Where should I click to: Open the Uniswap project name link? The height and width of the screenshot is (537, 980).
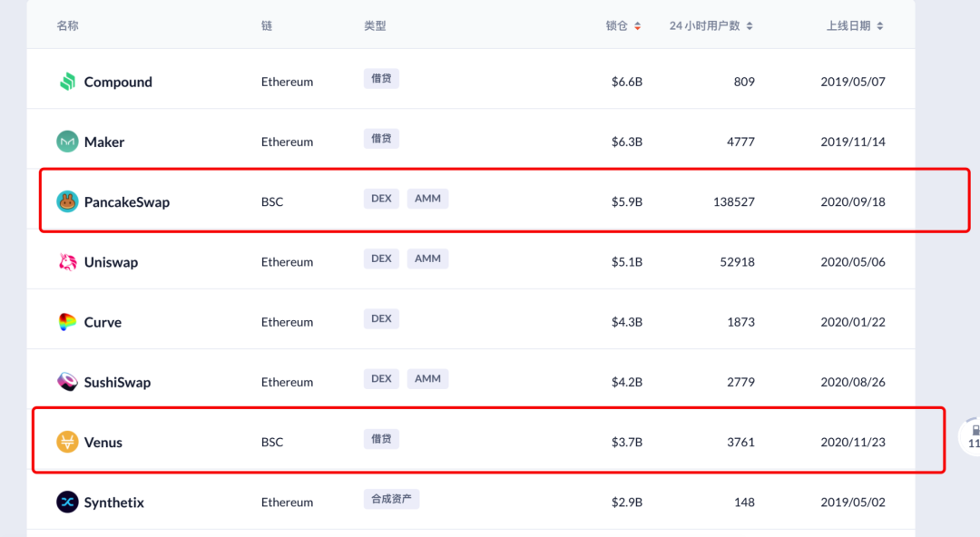tap(111, 262)
